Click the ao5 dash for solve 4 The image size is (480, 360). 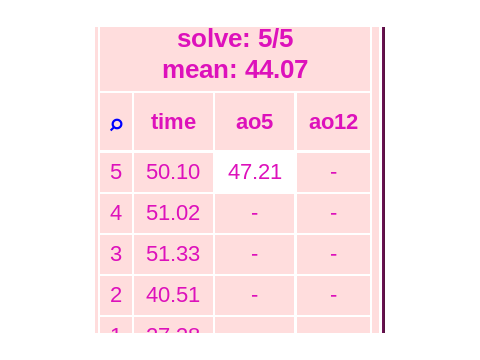click(255, 214)
